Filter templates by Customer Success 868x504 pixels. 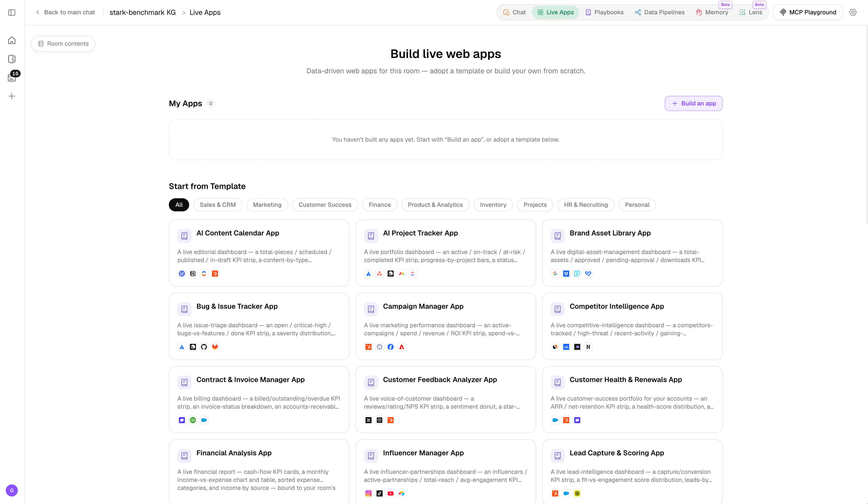325,205
